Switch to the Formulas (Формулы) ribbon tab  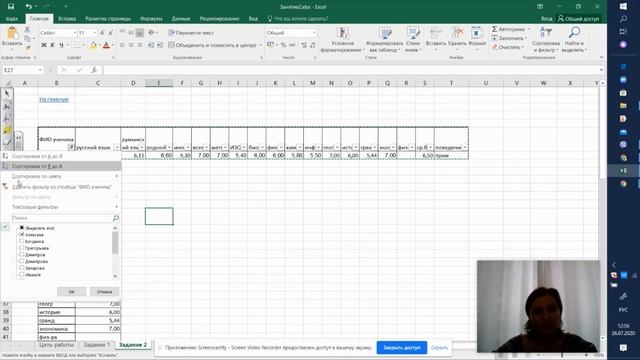pos(151,19)
